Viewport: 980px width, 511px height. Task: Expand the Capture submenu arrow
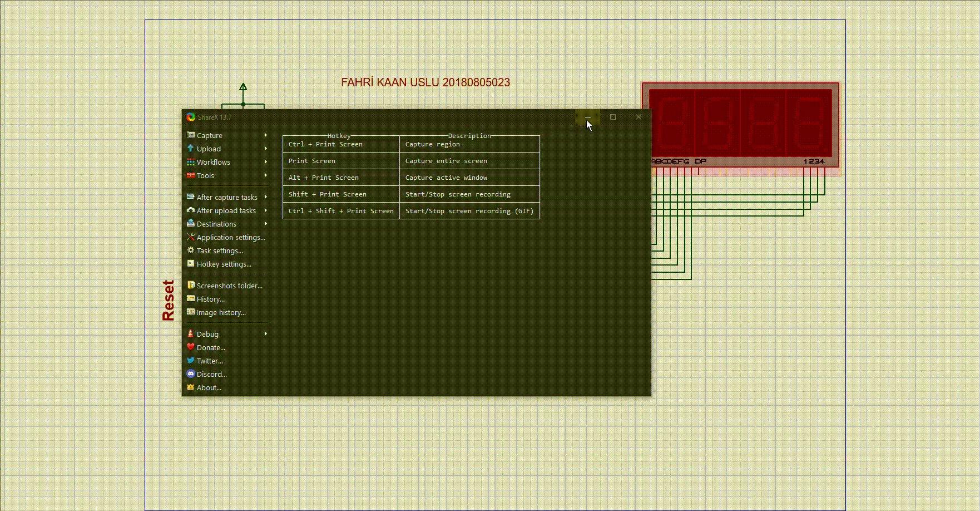(266, 135)
